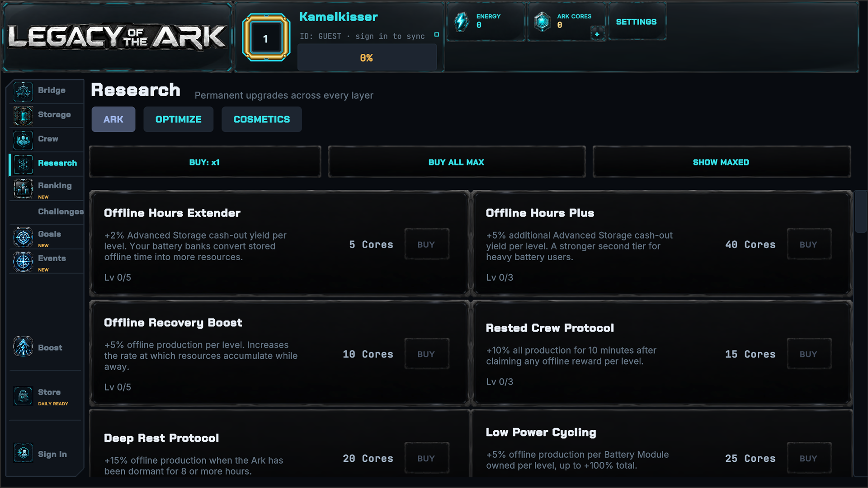Open the Events sidebar icon
The image size is (868, 488).
point(23,262)
